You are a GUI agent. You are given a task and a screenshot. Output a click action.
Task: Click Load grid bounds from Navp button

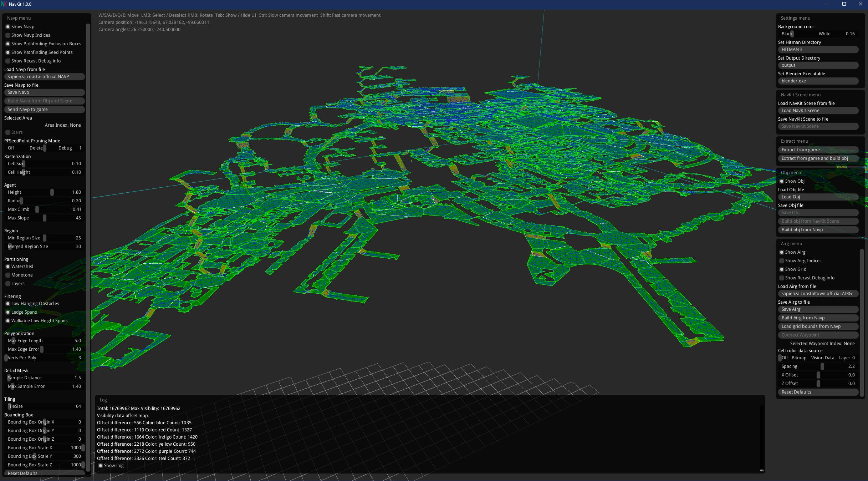pyautogui.click(x=818, y=326)
